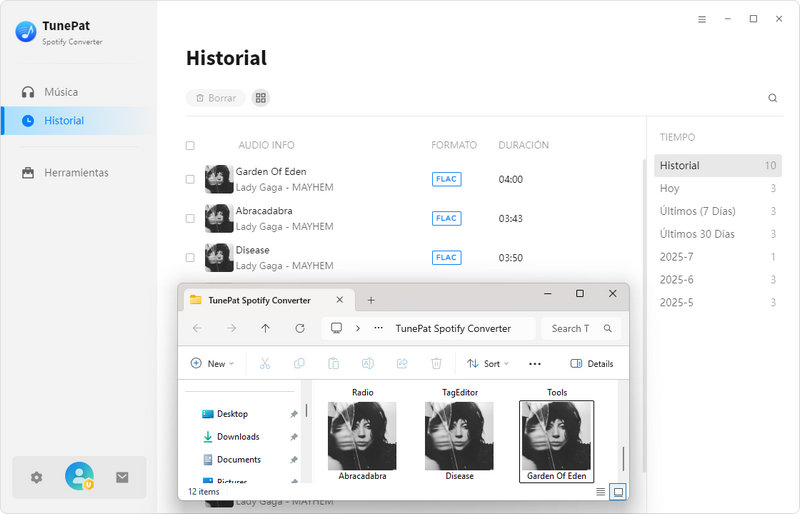Open Downloads in Explorer navigation pane
800x514 pixels.
point(238,437)
